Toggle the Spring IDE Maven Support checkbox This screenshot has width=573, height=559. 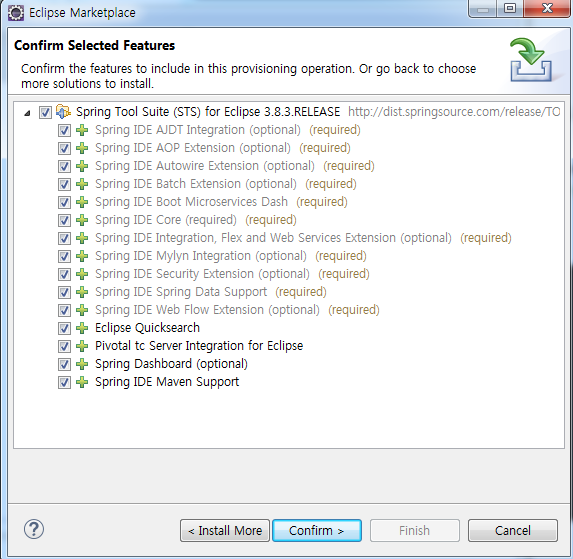click(64, 382)
